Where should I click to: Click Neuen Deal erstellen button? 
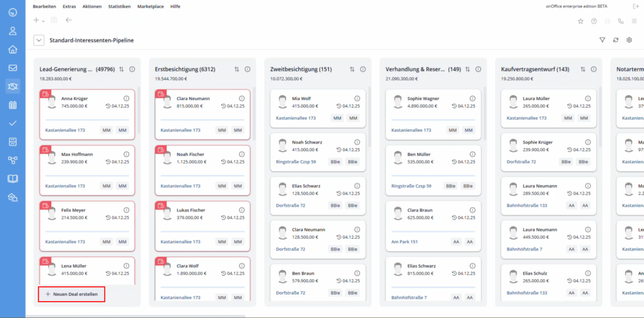(x=72, y=294)
